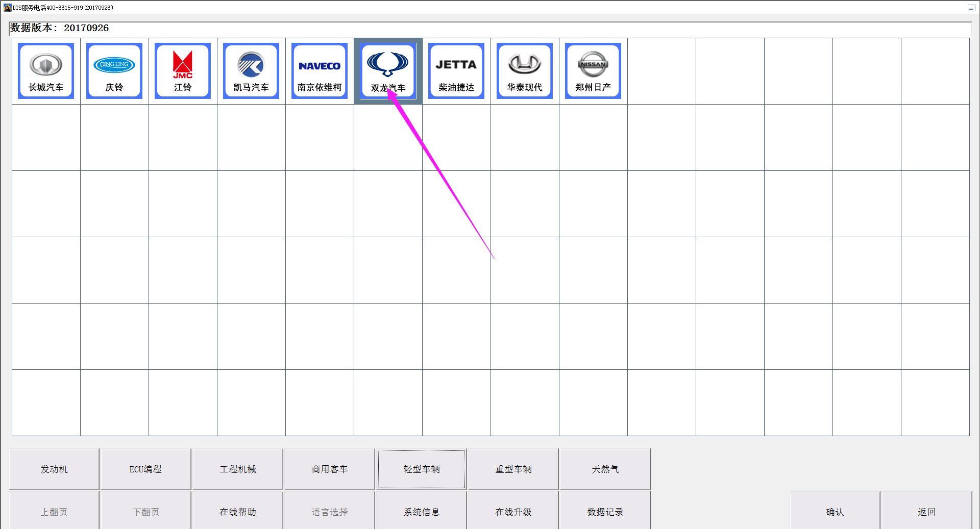The image size is (980, 529).
Task: Start 在线升级 online upgrade
Action: tap(513, 511)
